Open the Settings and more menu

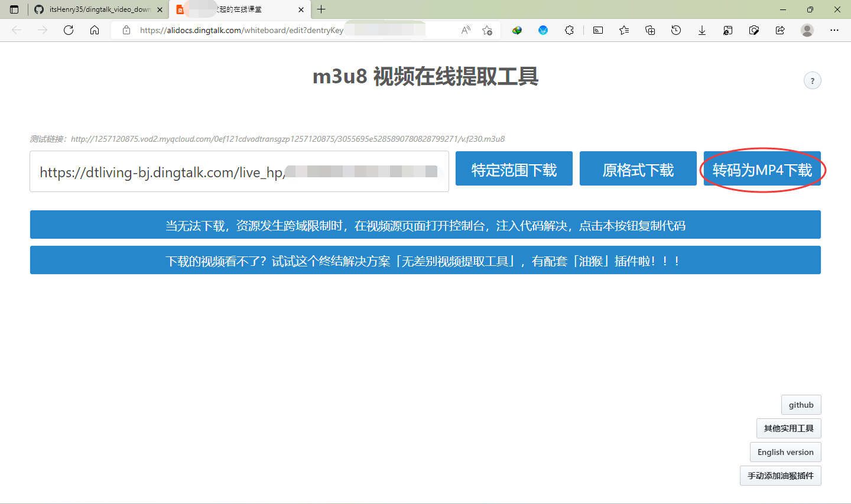coord(834,30)
